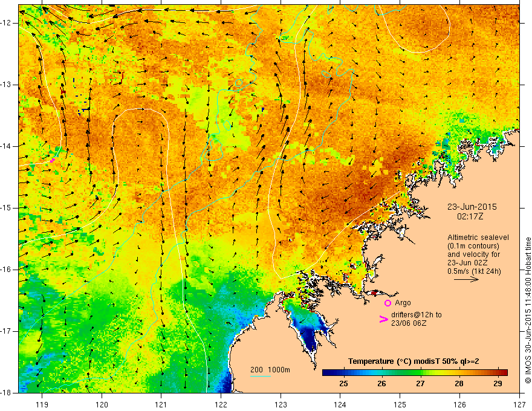
Task: Click the latitude axis label -12
Action: [7, 23]
